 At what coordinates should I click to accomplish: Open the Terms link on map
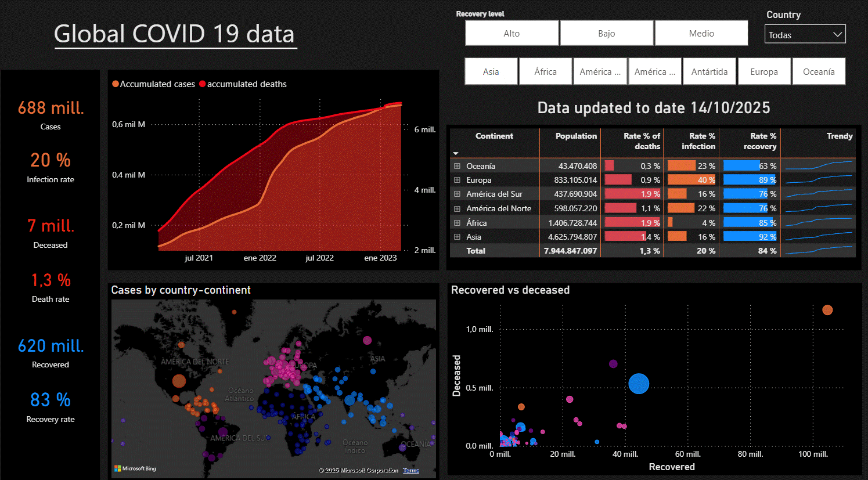pos(411,471)
